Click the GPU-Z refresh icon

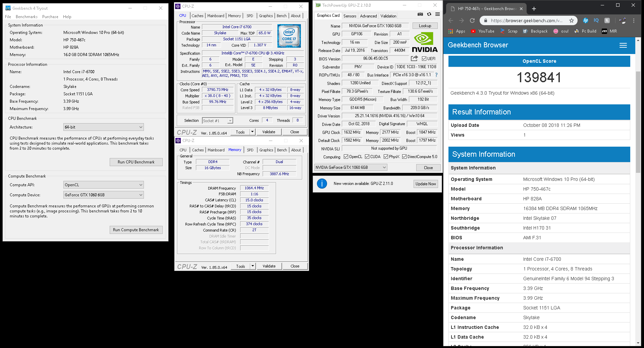tap(429, 14)
